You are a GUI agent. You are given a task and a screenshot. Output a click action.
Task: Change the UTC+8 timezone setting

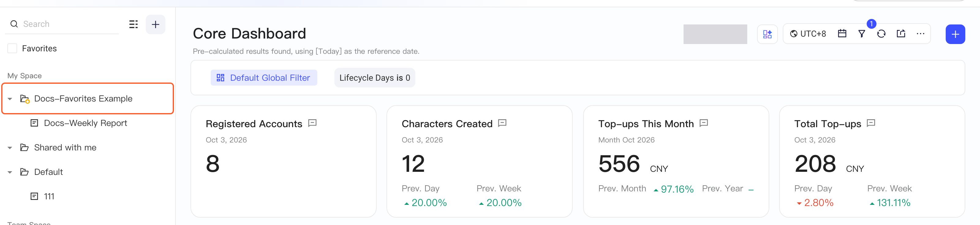(808, 34)
